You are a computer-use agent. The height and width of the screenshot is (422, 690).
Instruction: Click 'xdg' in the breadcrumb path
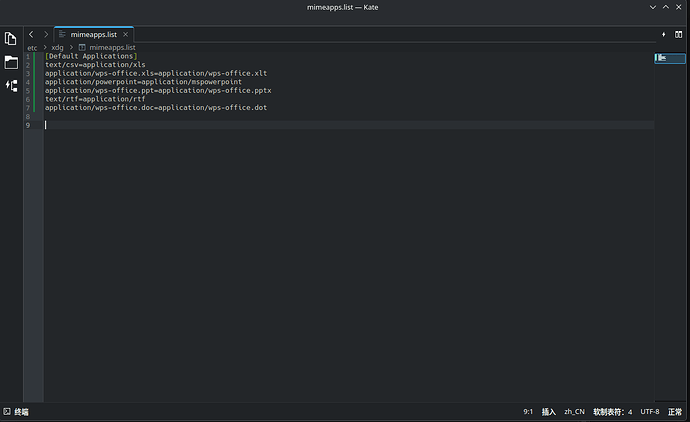(57, 48)
